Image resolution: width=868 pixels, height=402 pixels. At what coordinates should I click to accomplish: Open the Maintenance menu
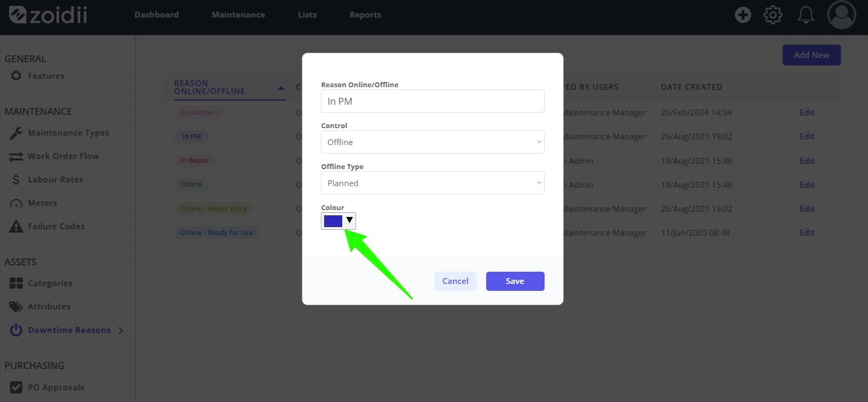pos(238,15)
